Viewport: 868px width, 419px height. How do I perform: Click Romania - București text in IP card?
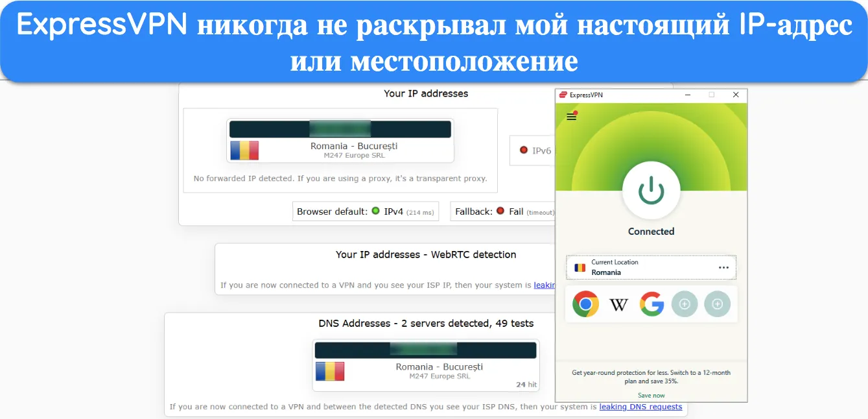(354, 146)
